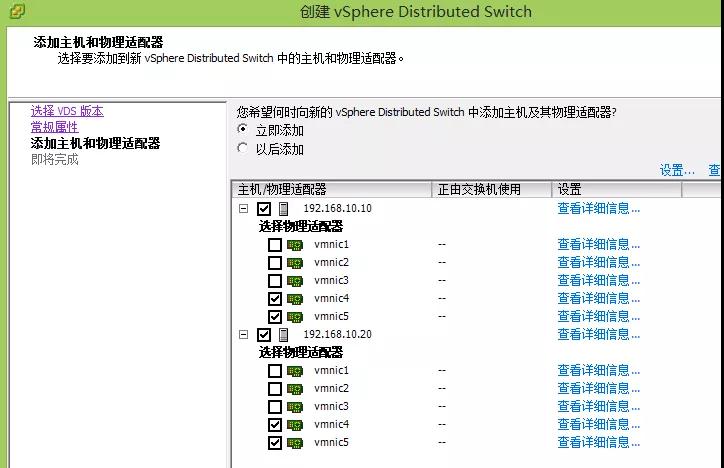Click host icon for 192.168.10.20
Image resolution: width=724 pixels, height=468 pixels.
coord(284,335)
